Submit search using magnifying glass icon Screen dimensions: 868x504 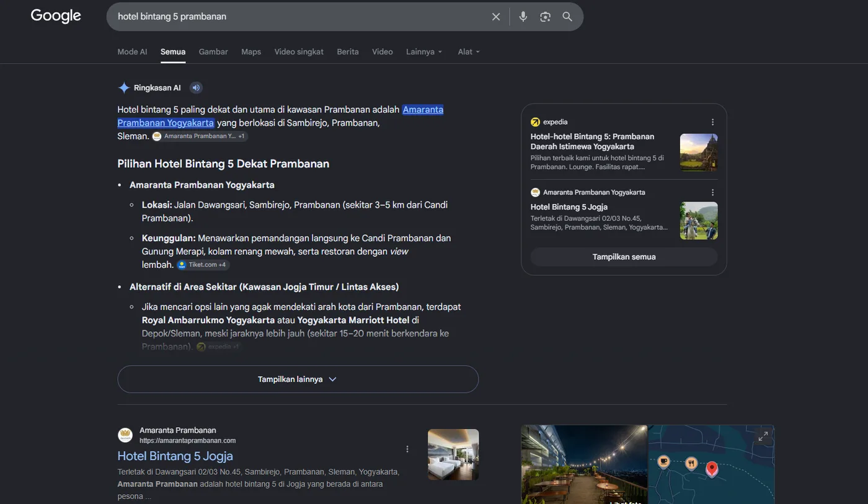click(567, 17)
